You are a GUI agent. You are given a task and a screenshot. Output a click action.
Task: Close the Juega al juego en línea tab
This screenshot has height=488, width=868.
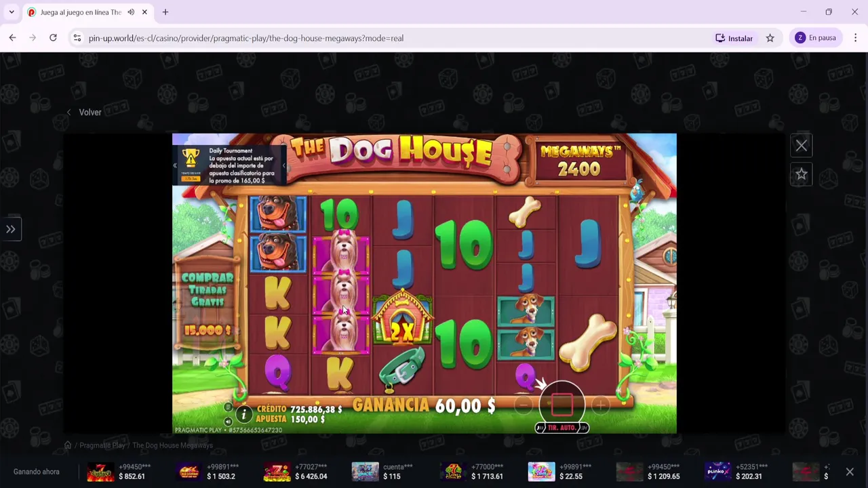click(144, 12)
